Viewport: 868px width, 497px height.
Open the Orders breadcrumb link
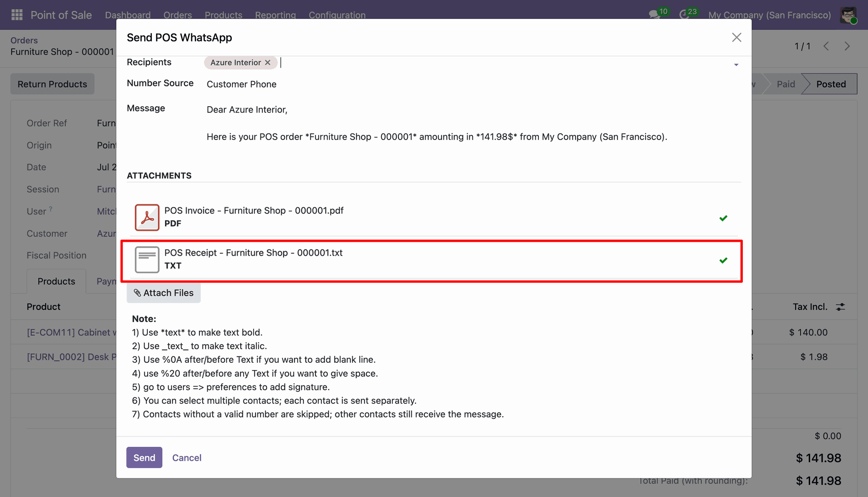point(24,40)
